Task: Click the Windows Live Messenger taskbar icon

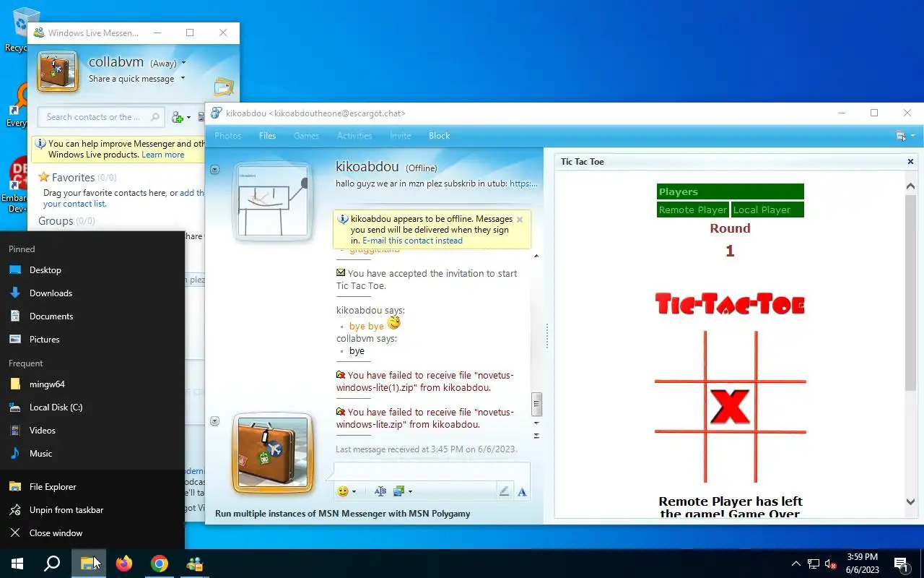Action: click(x=194, y=564)
